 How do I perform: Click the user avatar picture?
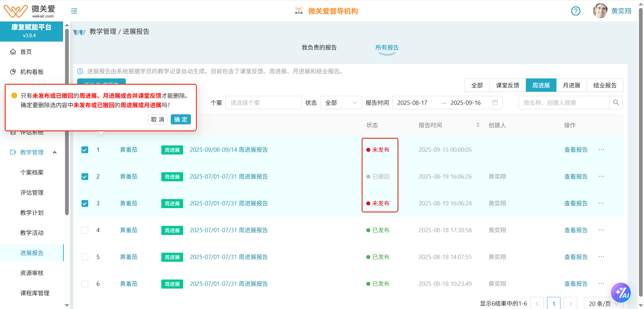600,11
